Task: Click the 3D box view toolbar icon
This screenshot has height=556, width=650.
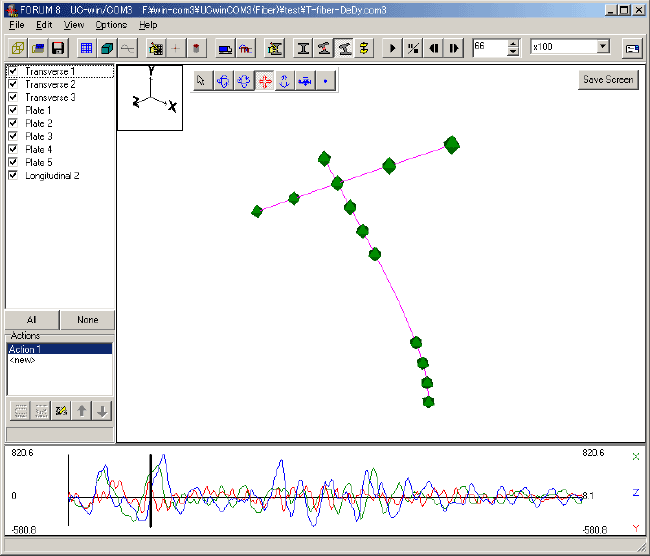Action: click(106, 48)
